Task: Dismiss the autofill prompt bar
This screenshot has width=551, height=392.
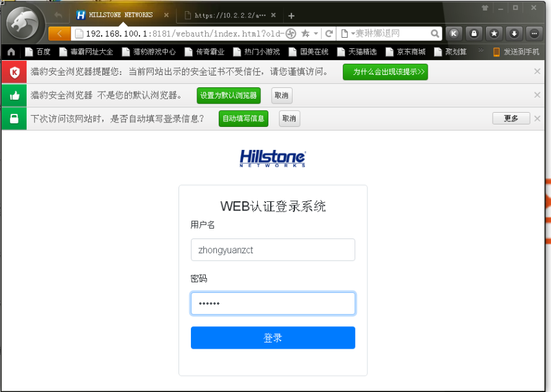Action: coord(537,118)
